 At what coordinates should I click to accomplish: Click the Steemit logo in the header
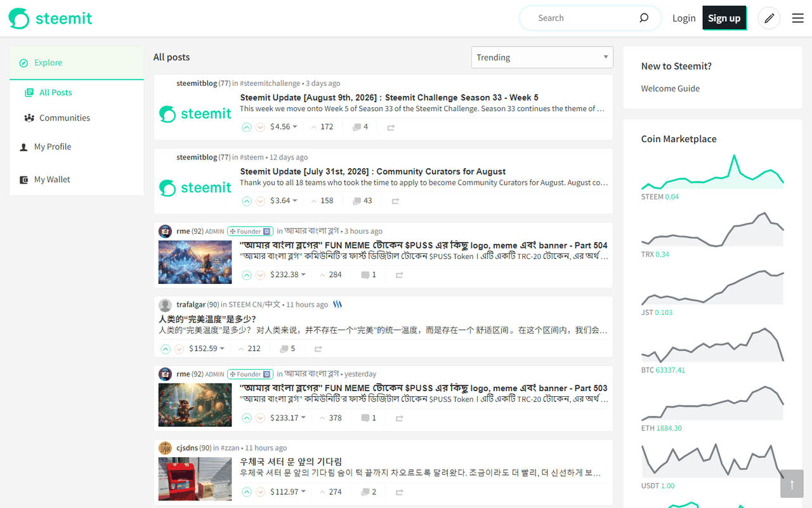pyautogui.click(x=51, y=18)
